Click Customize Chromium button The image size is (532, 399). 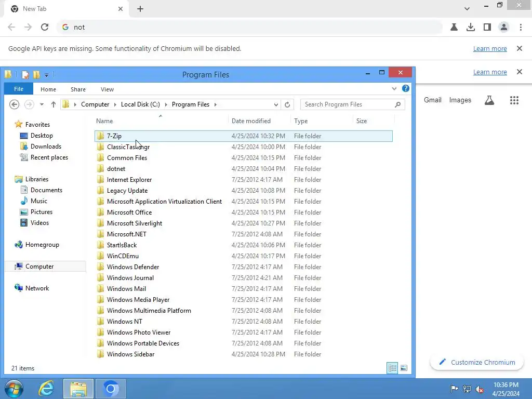point(477,362)
